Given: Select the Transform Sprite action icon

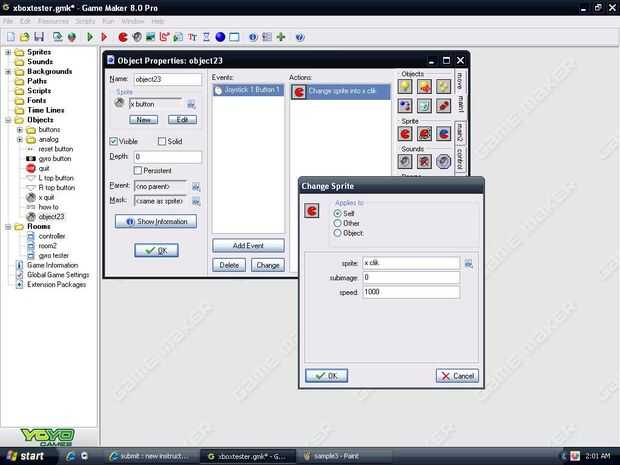Looking at the screenshot, I should pyautogui.click(x=424, y=134).
